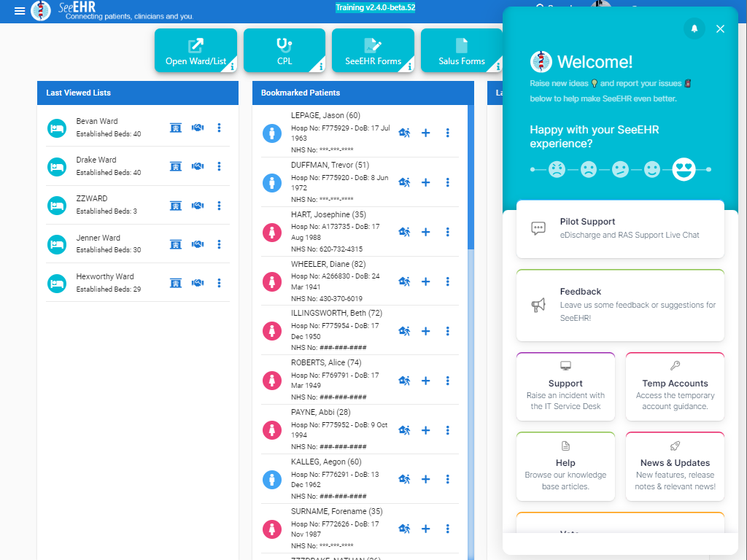Open the three-dot menu for ZZWARD
The width and height of the screenshot is (747, 560).
(x=219, y=206)
